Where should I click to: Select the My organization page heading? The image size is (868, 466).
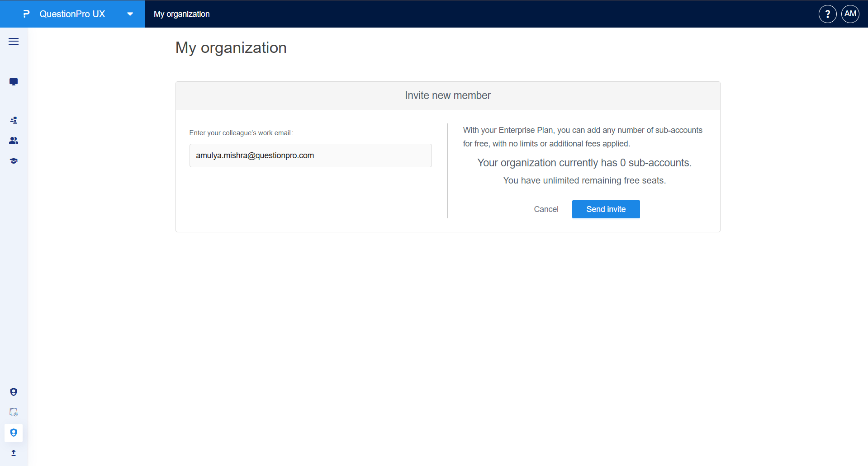(x=231, y=47)
